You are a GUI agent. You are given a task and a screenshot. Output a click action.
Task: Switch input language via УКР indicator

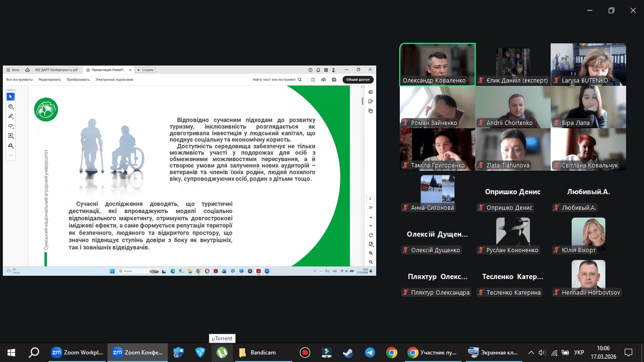pyautogui.click(x=579, y=353)
